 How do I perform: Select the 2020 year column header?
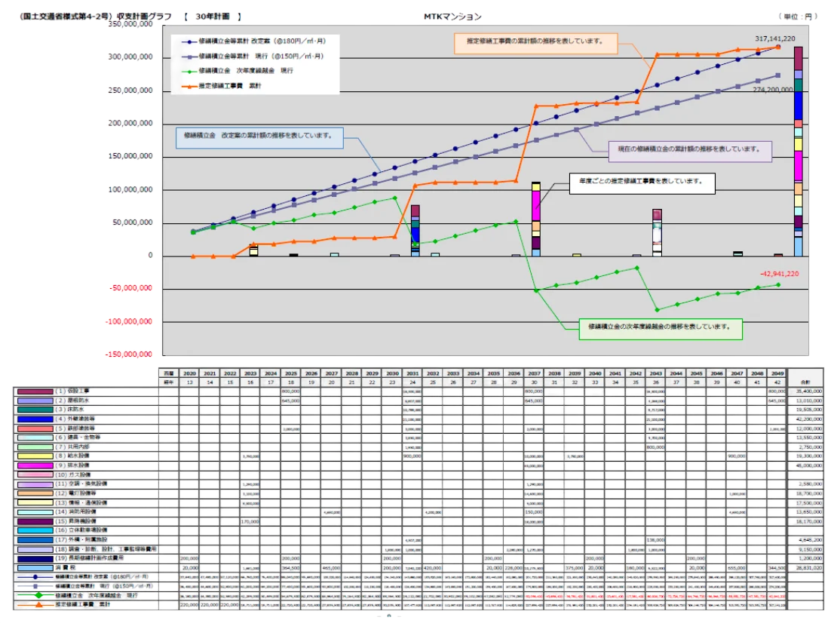pos(190,373)
